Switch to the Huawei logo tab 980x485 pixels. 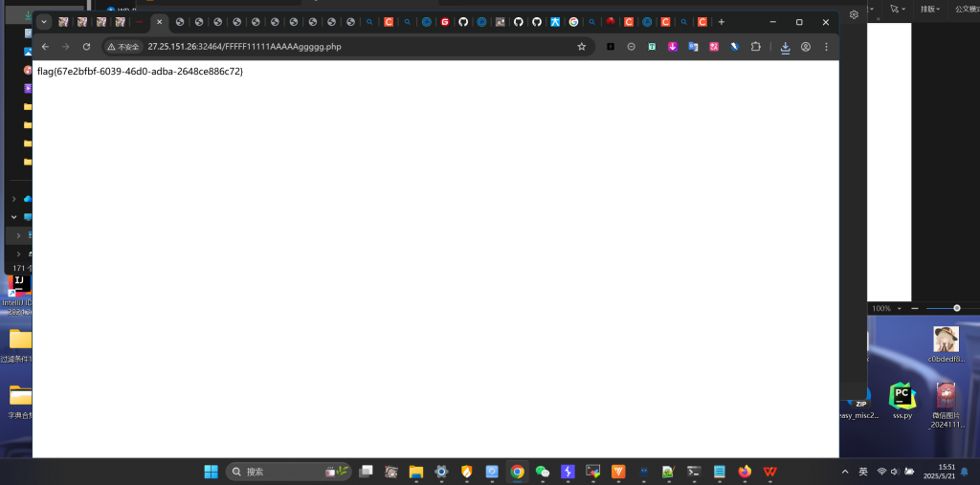[610, 22]
